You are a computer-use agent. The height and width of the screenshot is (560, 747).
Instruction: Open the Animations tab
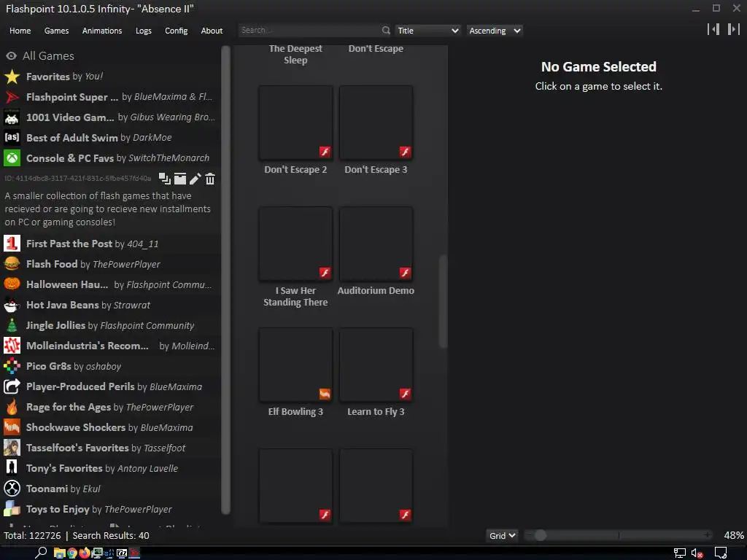click(x=102, y=31)
